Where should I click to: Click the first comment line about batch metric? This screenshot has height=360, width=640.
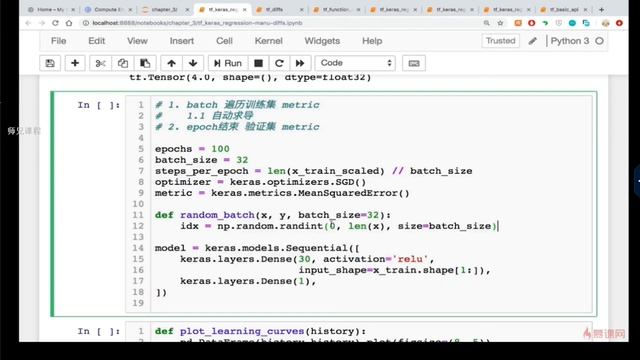pos(237,105)
